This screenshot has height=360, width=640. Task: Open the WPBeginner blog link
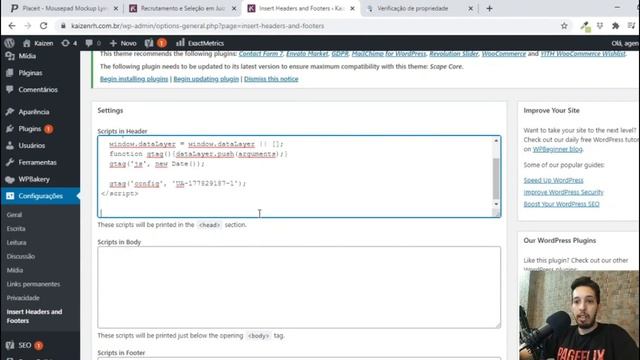point(558,149)
